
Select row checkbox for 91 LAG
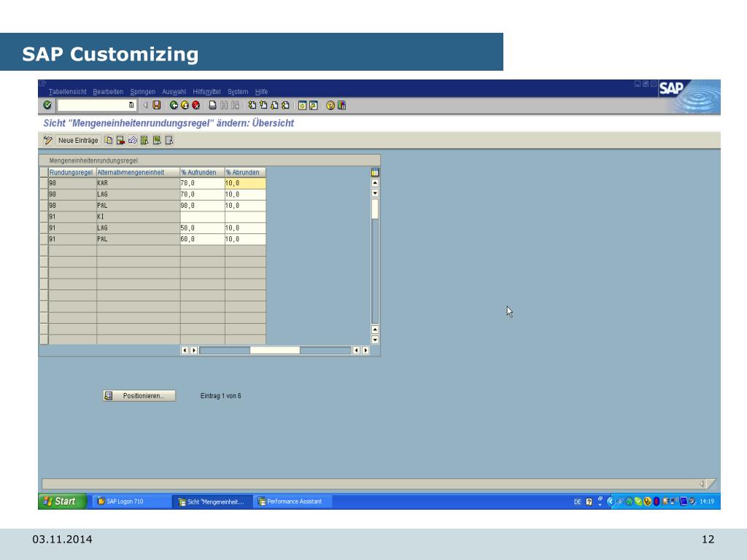(x=44, y=228)
